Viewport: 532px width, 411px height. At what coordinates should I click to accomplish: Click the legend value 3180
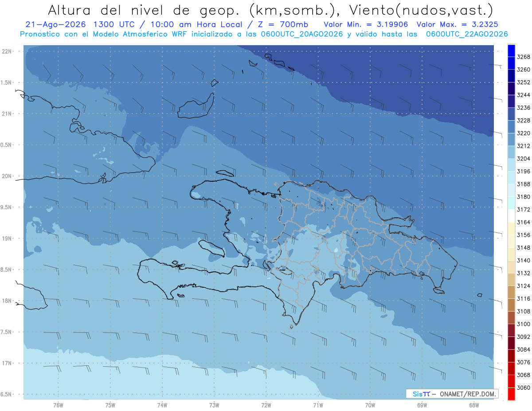point(524,197)
